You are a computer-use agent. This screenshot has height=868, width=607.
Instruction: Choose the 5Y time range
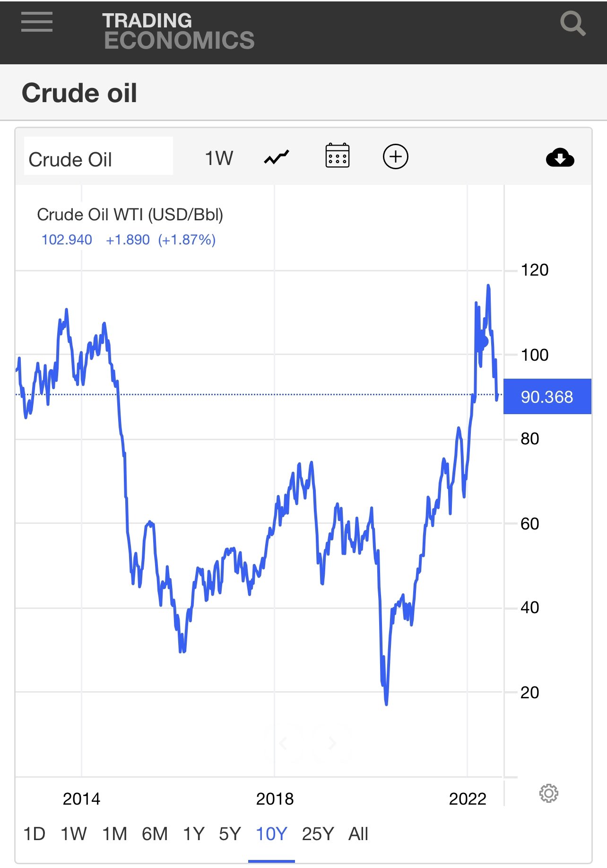[x=230, y=833]
